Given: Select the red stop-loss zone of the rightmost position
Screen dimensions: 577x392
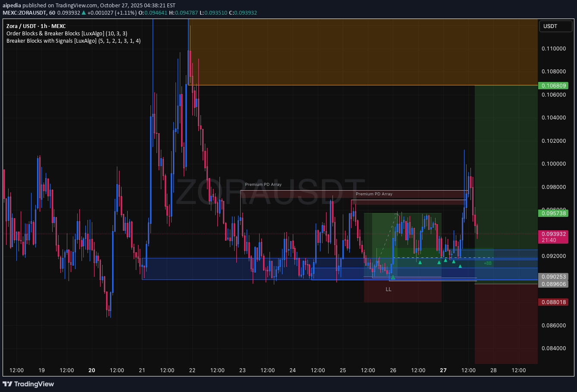Looking at the screenshot, I should coord(506,323).
